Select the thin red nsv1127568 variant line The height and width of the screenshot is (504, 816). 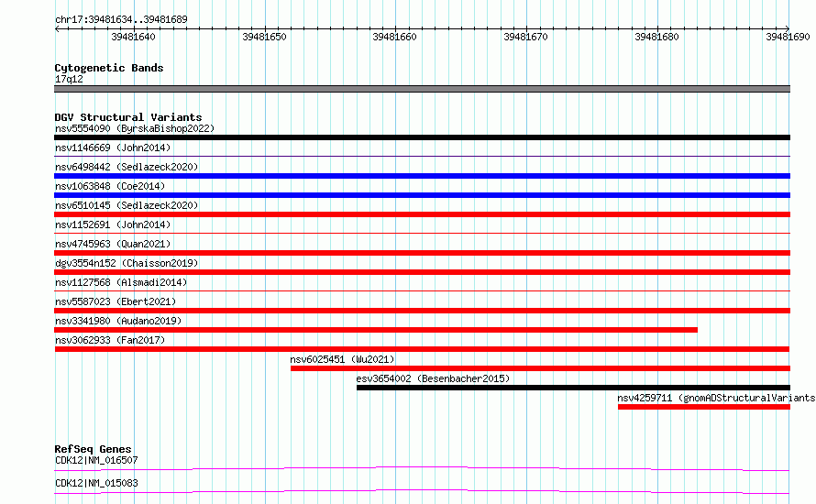tap(422, 290)
